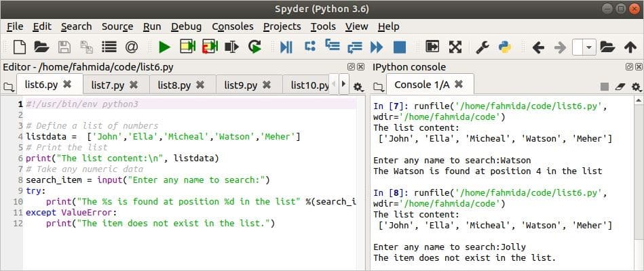The width and height of the screenshot is (644, 271).
Task: Close the list9.py tab
Action: pos(267,85)
